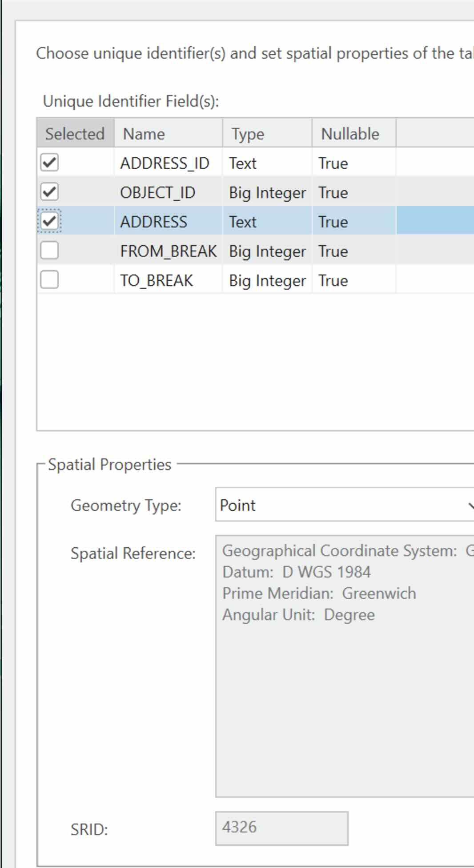Check the TO_BREAK checkbox

click(x=49, y=280)
